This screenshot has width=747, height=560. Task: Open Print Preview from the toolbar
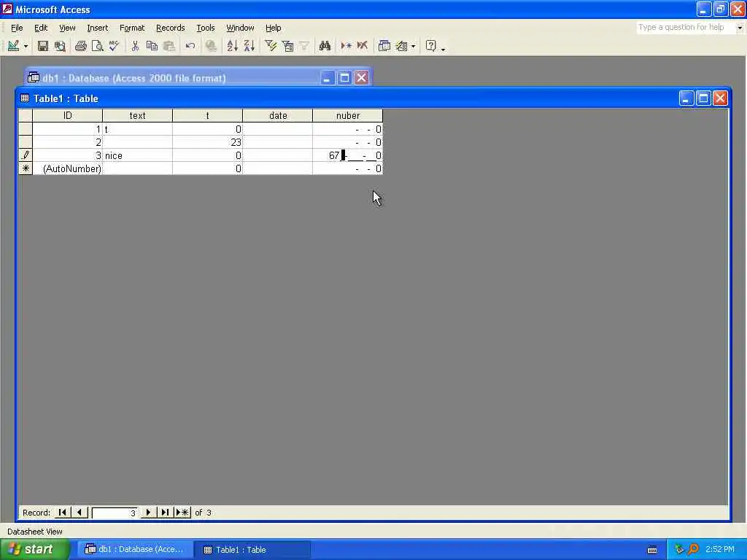97,46
